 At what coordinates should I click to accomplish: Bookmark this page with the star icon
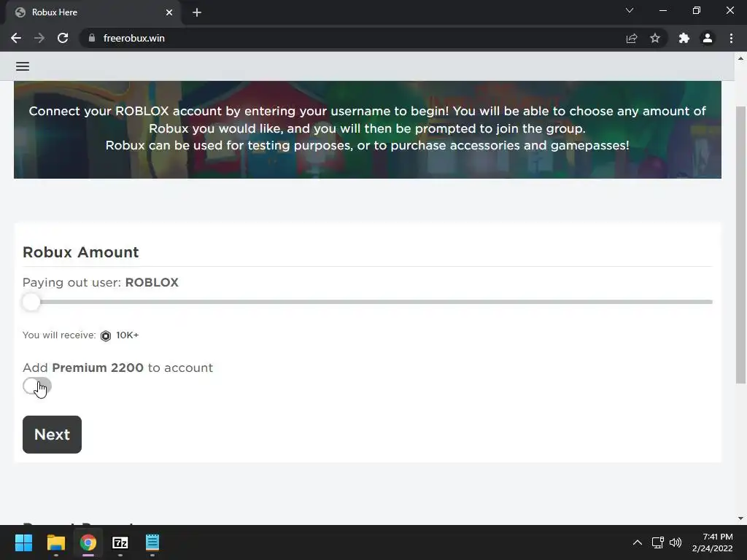pos(655,38)
